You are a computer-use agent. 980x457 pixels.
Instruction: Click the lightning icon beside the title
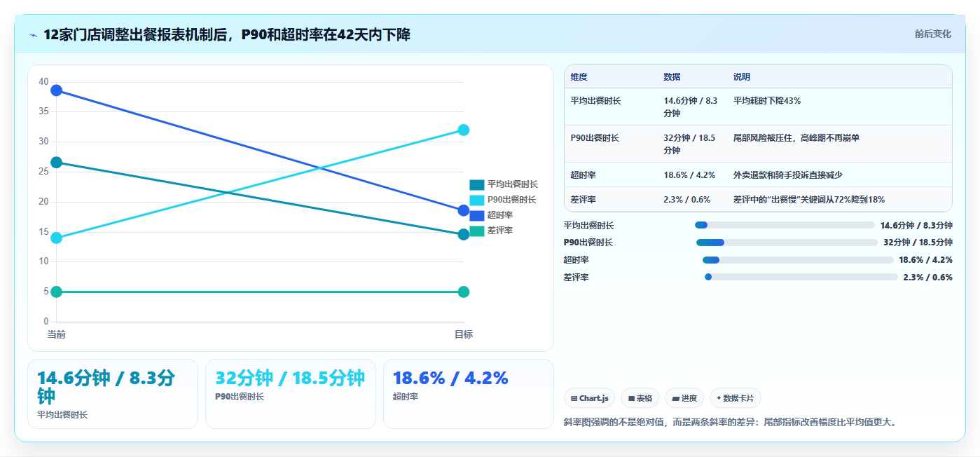coord(34,34)
